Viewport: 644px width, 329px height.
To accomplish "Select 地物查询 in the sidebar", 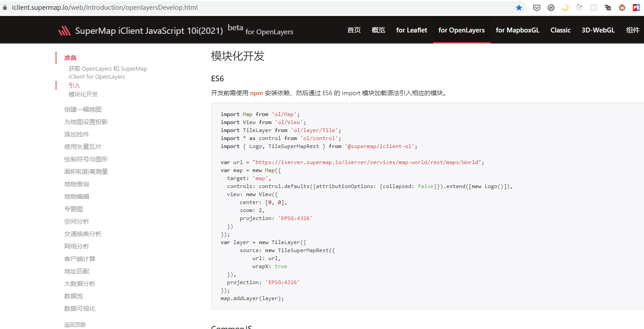I will 76,184.
